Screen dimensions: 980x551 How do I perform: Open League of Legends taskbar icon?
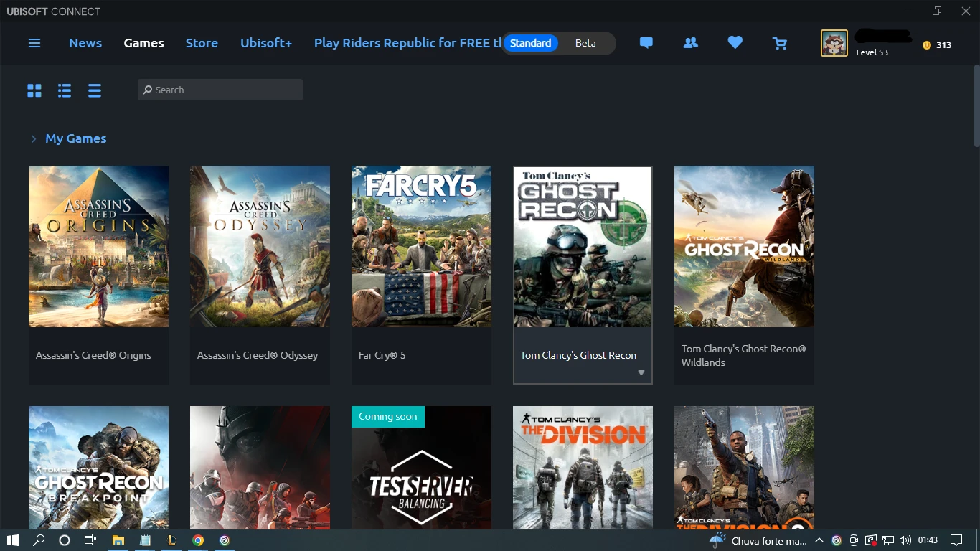coord(171,540)
